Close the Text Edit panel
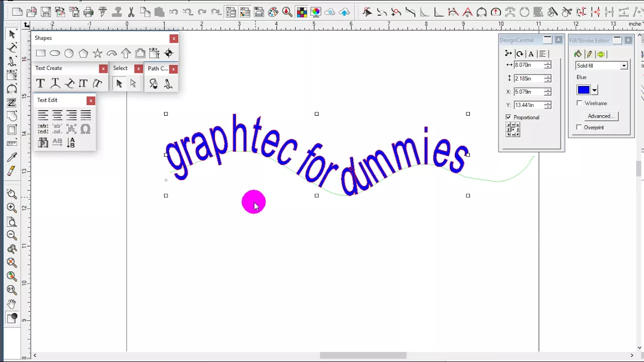The width and height of the screenshot is (644, 362). click(91, 101)
